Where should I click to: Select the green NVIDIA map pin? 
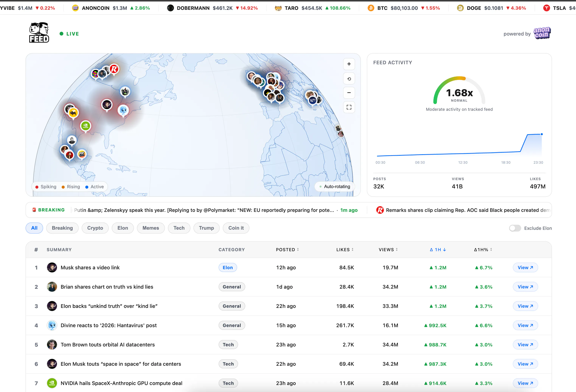coord(85,126)
